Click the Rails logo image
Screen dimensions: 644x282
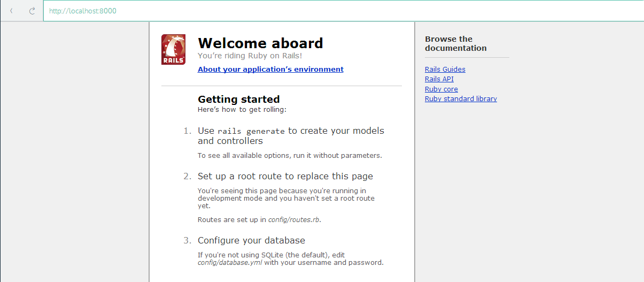click(173, 49)
